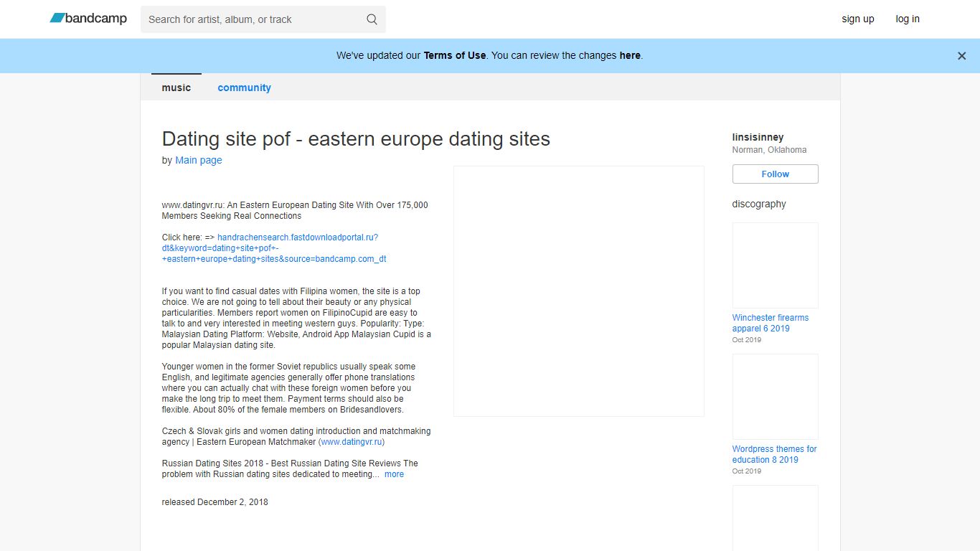Dismiss the Terms of Use banner
The image size is (980, 551).
[961, 56]
